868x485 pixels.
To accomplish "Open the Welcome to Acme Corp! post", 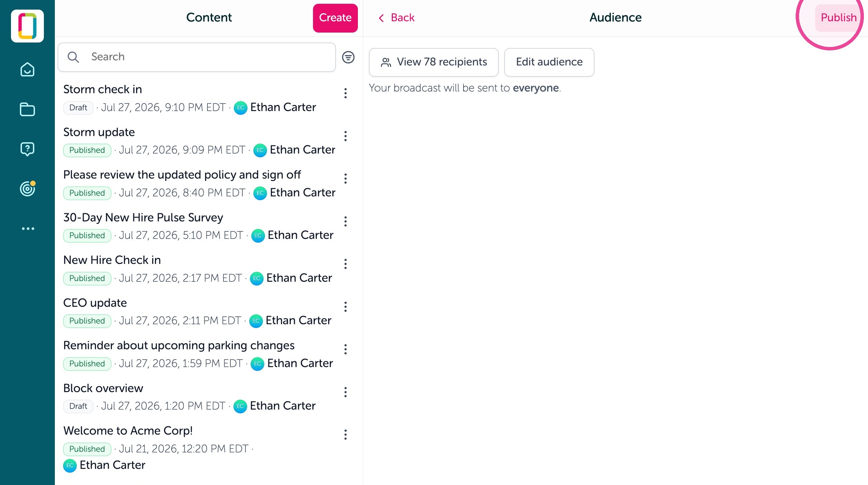I will click(x=199, y=448).
